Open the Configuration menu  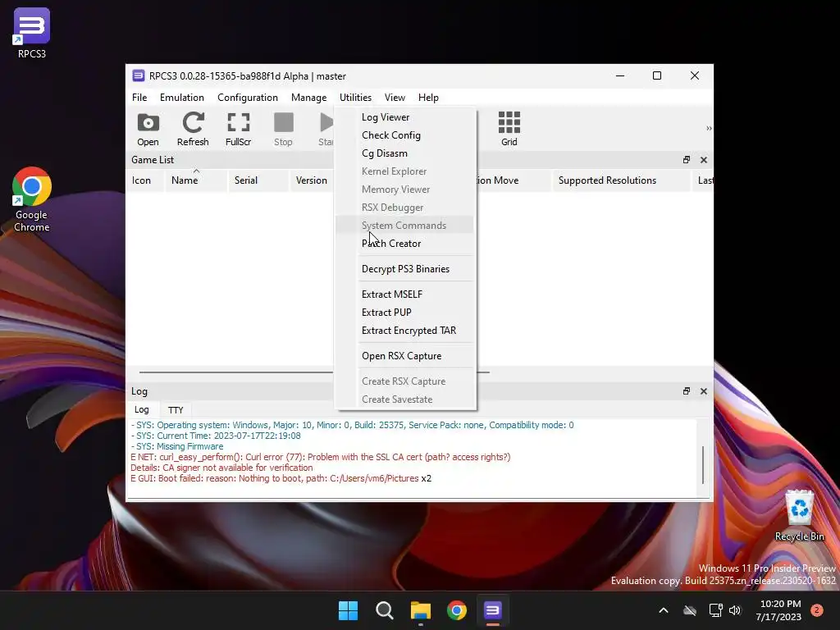(248, 98)
